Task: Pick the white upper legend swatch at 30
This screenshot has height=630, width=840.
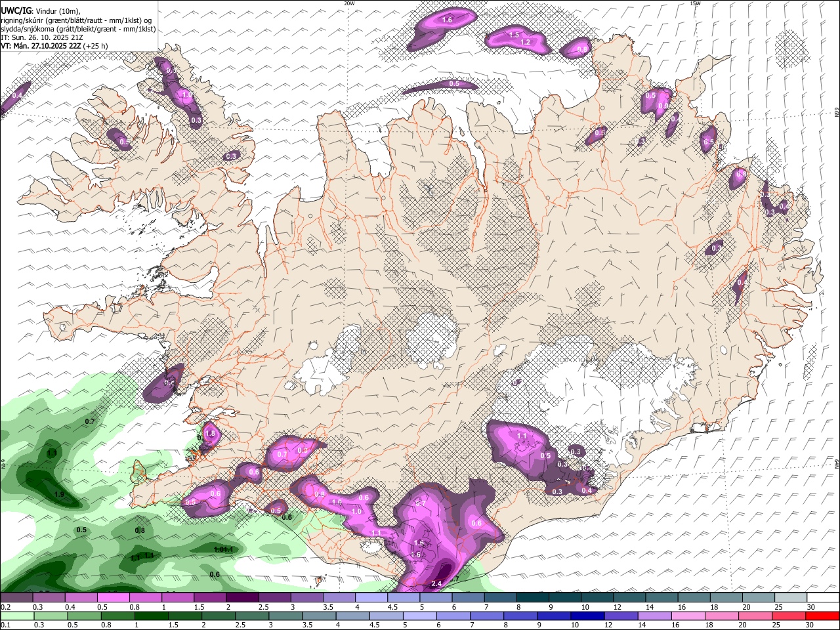Action: coord(822,598)
